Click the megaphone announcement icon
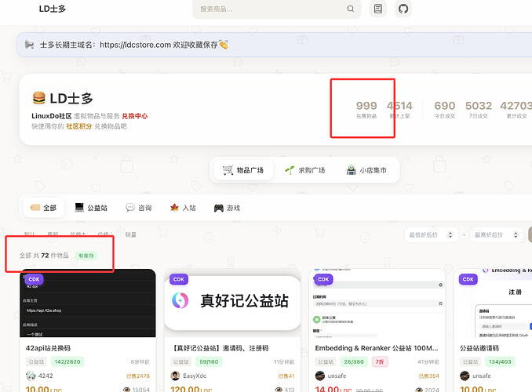 (x=30, y=45)
